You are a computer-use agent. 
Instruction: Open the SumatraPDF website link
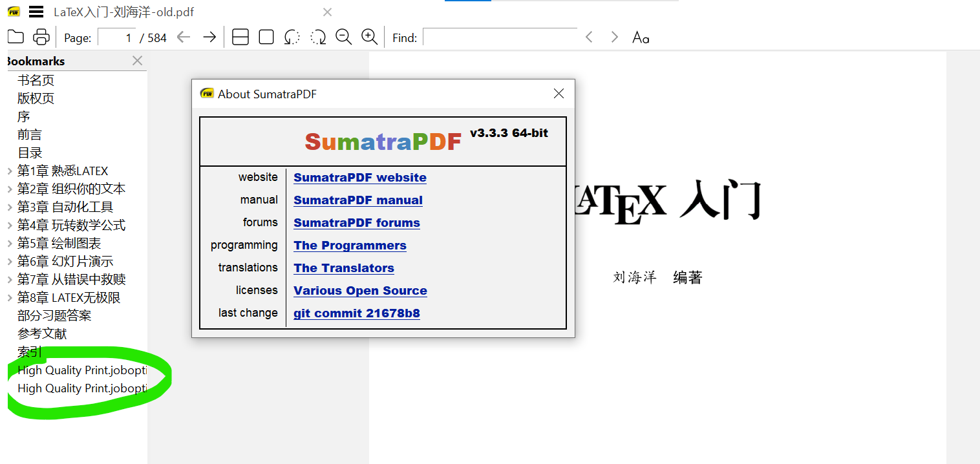click(360, 178)
